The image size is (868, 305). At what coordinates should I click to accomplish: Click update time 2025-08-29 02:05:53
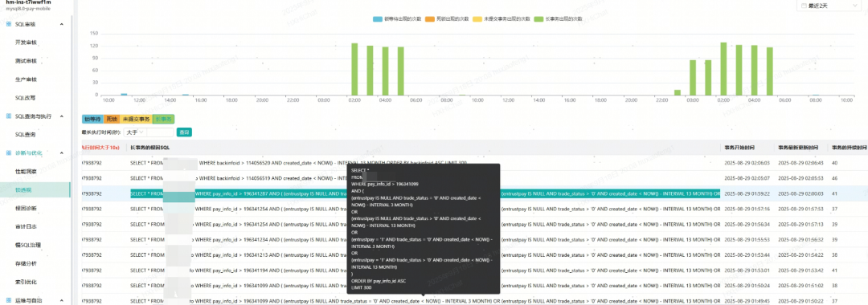(801, 178)
